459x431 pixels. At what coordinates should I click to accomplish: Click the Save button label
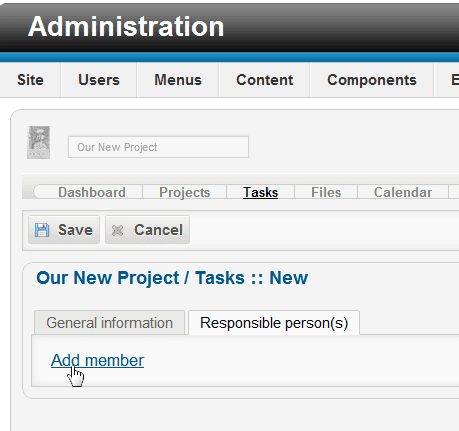click(x=75, y=230)
